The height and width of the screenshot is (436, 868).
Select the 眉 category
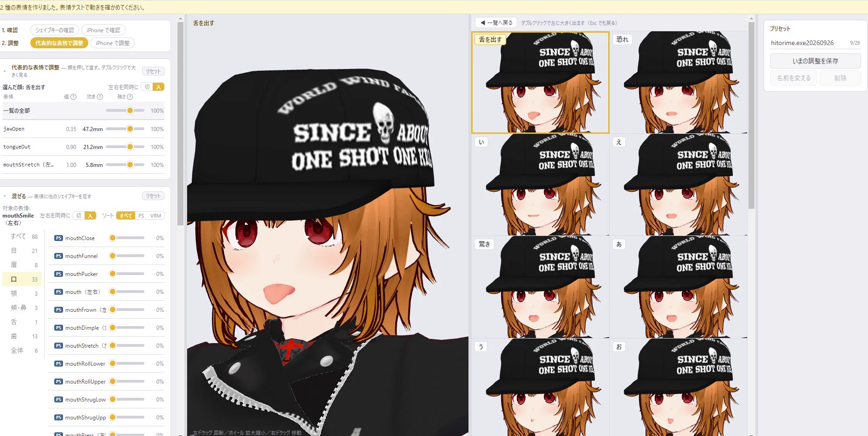click(22, 265)
